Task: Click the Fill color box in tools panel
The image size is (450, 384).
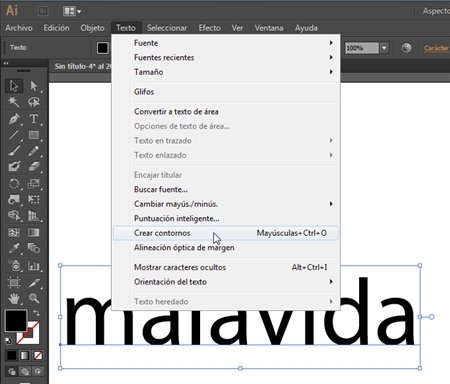Action: pyautogui.click(x=16, y=320)
